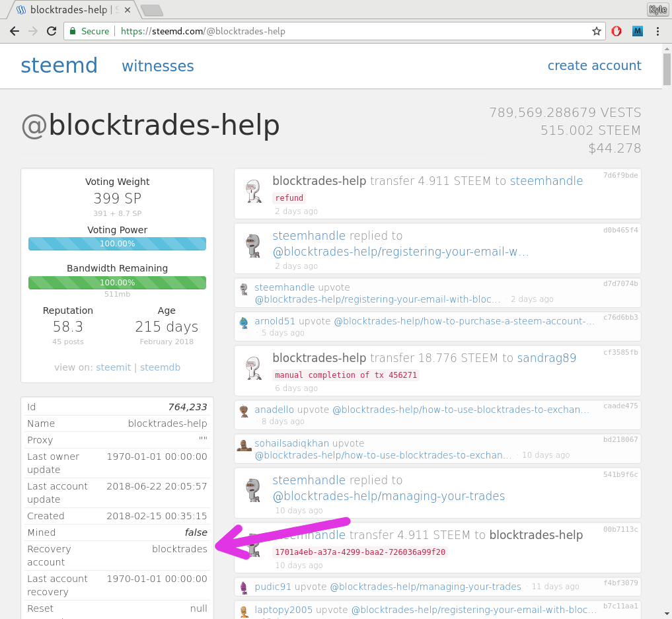Click the address bar URL field

[334, 31]
